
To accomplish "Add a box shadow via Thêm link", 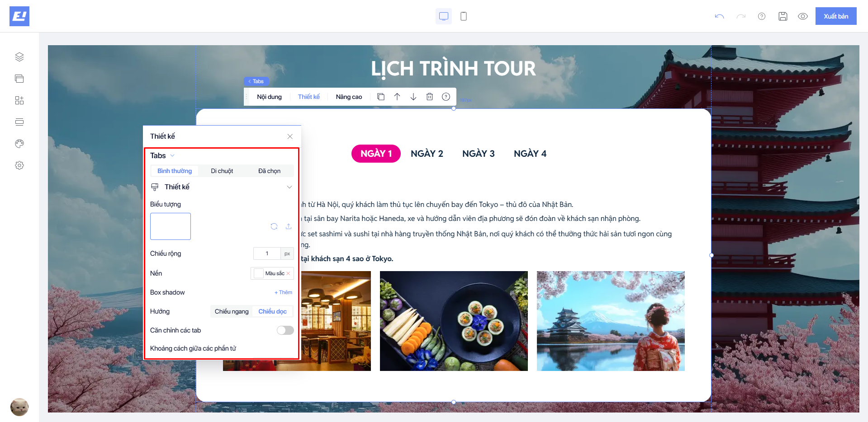I will click(283, 292).
